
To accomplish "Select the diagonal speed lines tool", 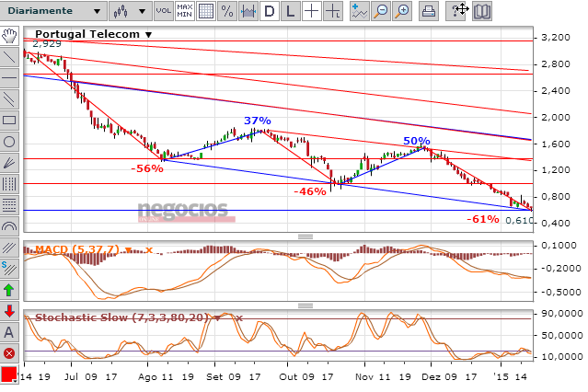I will [9, 248].
